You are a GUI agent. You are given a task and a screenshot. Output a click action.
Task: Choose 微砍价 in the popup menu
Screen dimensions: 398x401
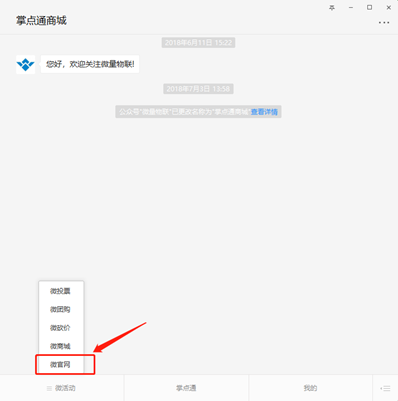click(x=60, y=328)
